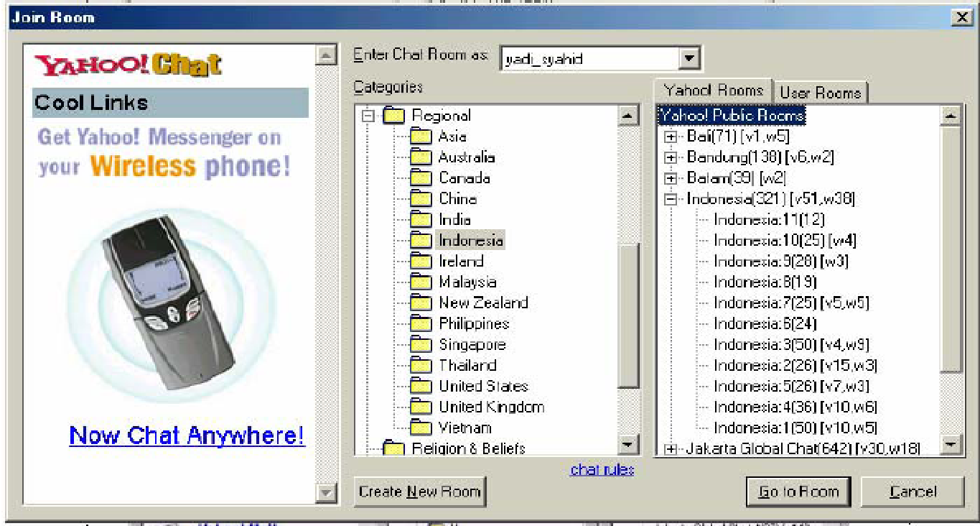Switch to the User Rooms tab

coord(821,92)
